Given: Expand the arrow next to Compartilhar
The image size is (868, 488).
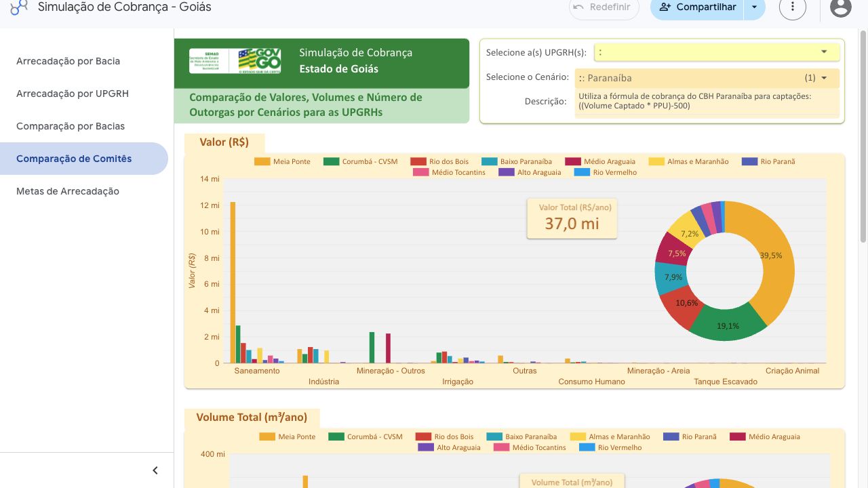Looking at the screenshot, I should [754, 7].
